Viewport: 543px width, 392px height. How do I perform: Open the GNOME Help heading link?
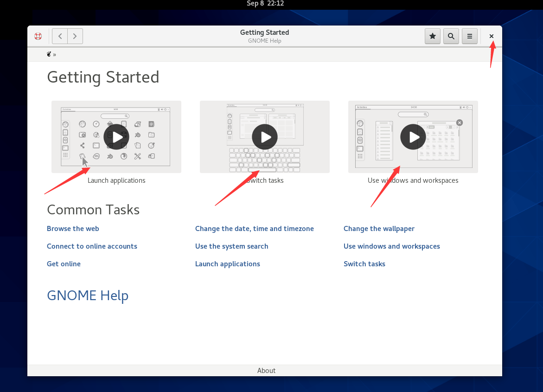tap(88, 296)
